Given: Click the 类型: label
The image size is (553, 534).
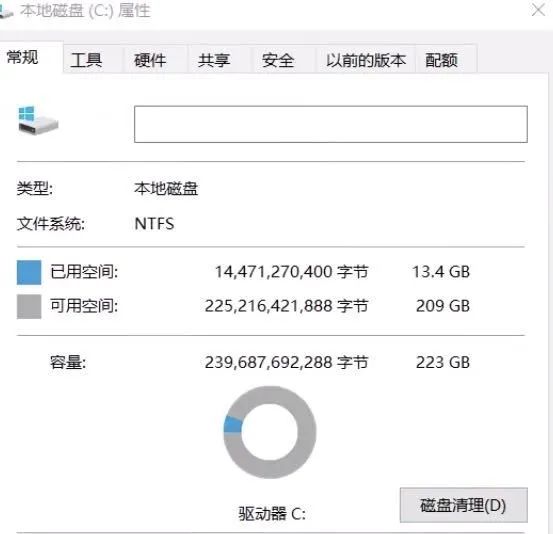Looking at the screenshot, I should [x=35, y=188].
